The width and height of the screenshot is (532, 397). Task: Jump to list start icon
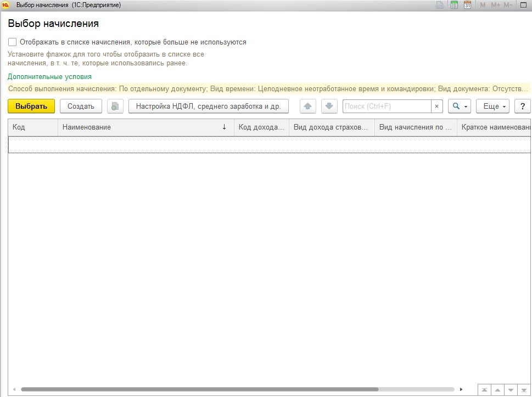(x=484, y=390)
